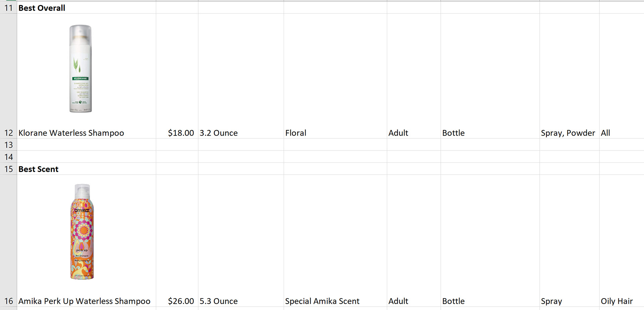Select row header 13
Viewport: 644px width, 310px height.
[x=8, y=144]
